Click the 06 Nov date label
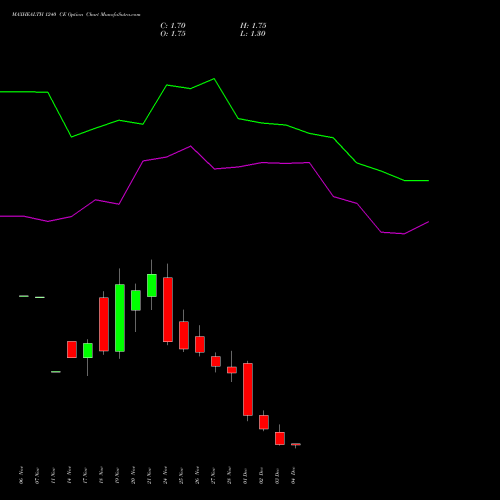Image resolution: width=500 pixels, height=500 pixels. (21, 475)
